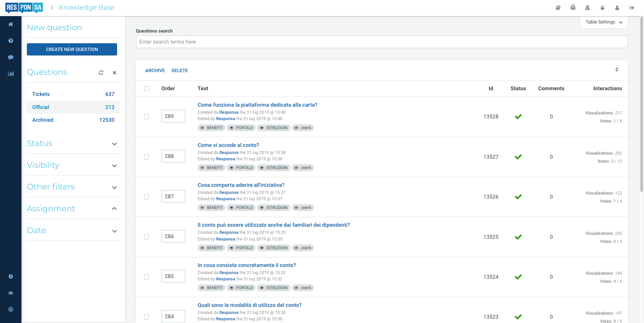Click the padlock icon in header

click(602, 8)
